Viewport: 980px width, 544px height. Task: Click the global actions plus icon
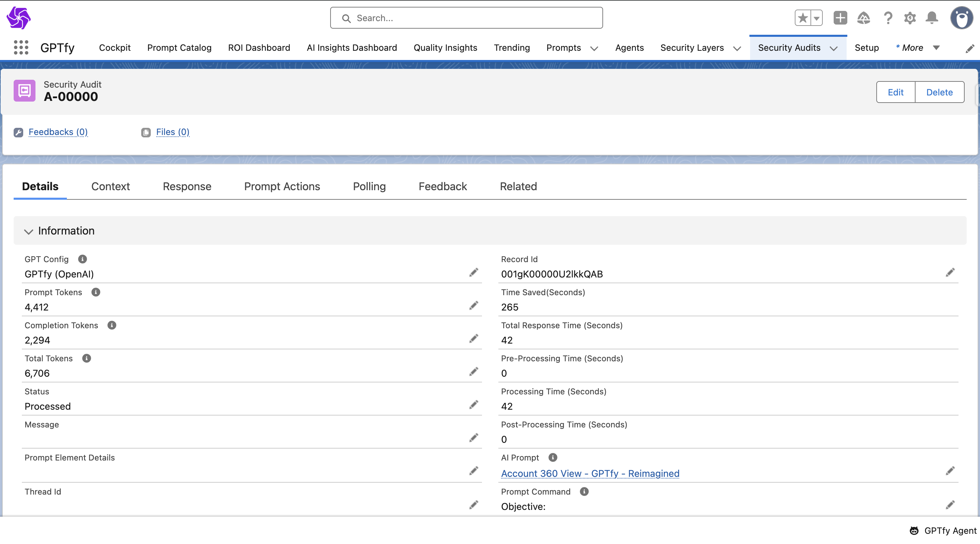click(x=840, y=18)
